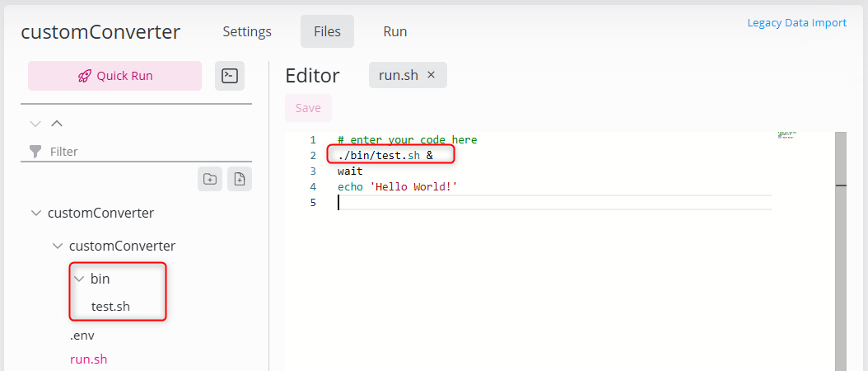This screenshot has height=371, width=868.
Task: Close the run.sh editor tab
Action: 431,75
